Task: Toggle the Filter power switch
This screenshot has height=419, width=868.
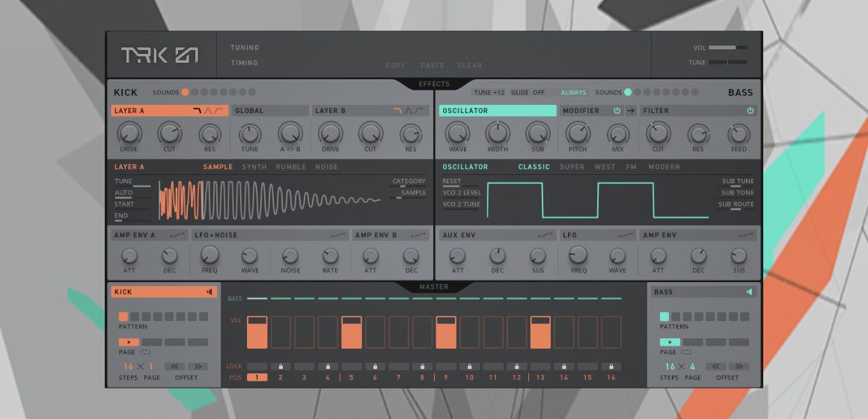Action: point(750,111)
